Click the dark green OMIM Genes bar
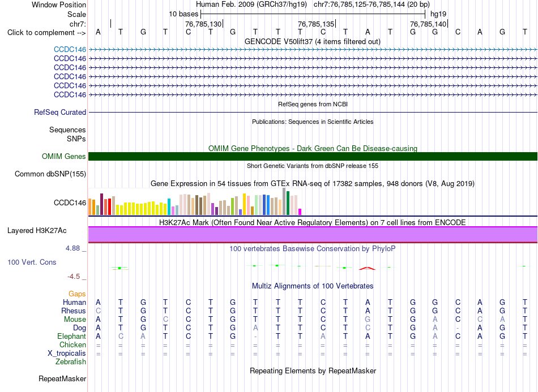This screenshot has height=392, width=538. (x=313, y=156)
